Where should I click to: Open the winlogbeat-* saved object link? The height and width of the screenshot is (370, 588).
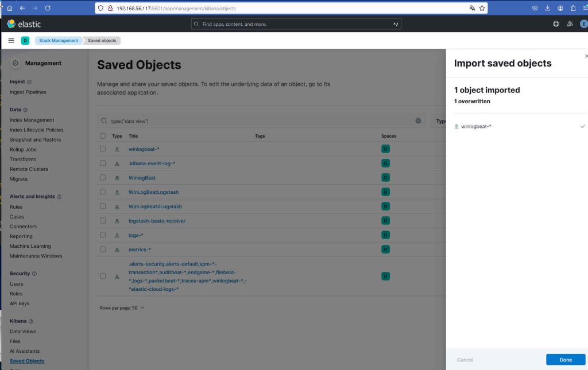coord(144,149)
